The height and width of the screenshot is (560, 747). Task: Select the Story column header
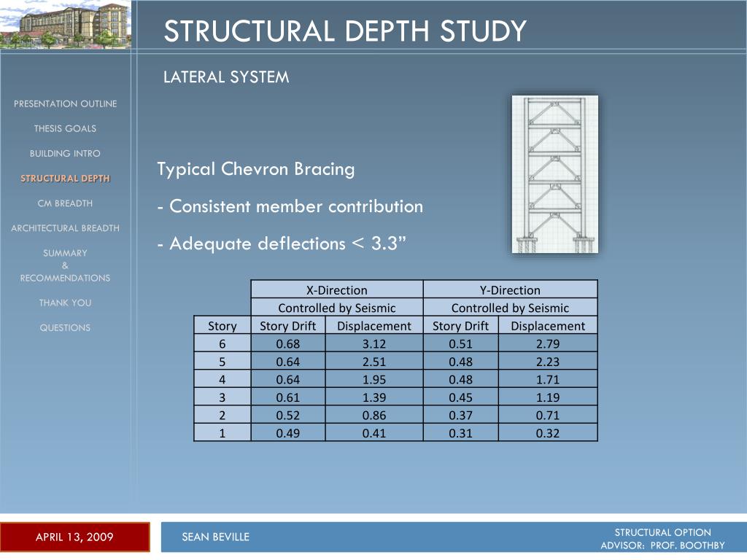tap(222, 326)
